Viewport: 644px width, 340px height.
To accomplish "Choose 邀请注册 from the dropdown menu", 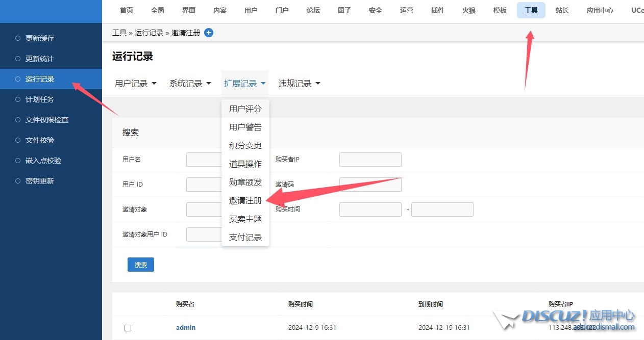I will pyautogui.click(x=245, y=201).
